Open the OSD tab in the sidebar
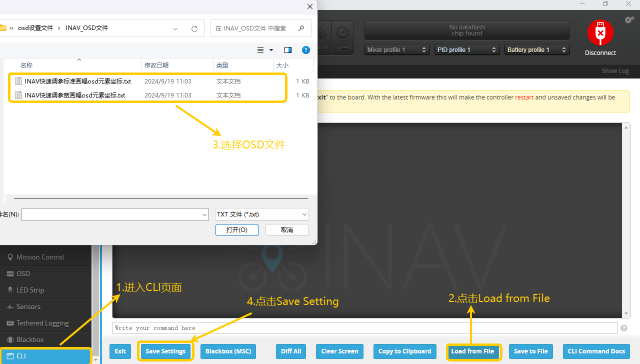 pyautogui.click(x=23, y=273)
